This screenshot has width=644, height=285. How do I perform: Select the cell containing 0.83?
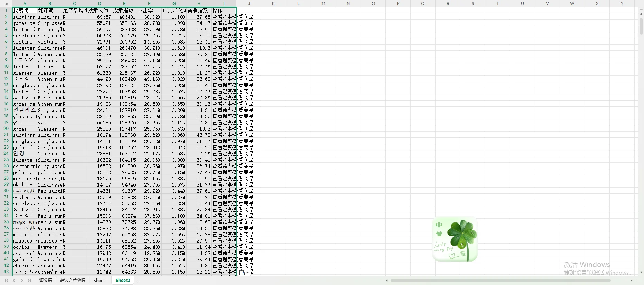click(199, 123)
